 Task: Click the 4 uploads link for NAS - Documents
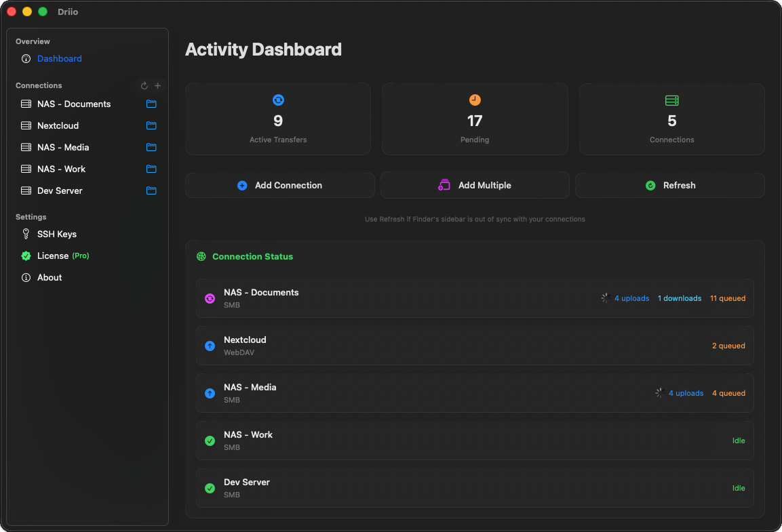(x=631, y=298)
